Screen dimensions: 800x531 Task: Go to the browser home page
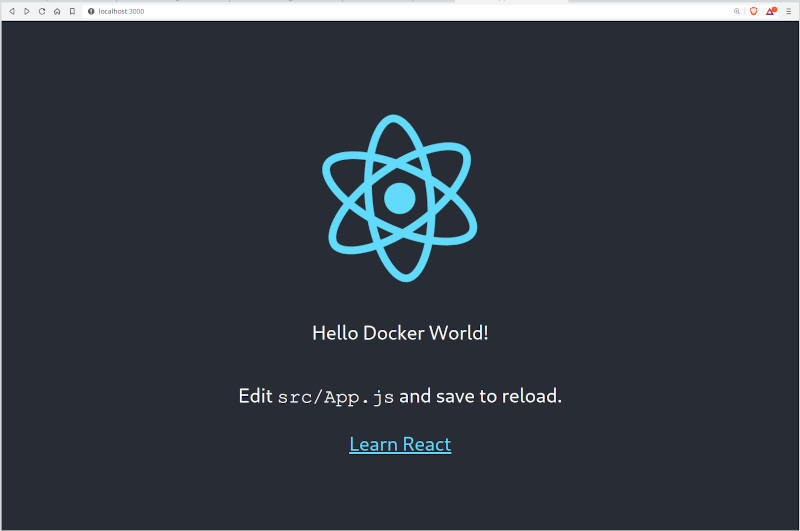(57, 11)
